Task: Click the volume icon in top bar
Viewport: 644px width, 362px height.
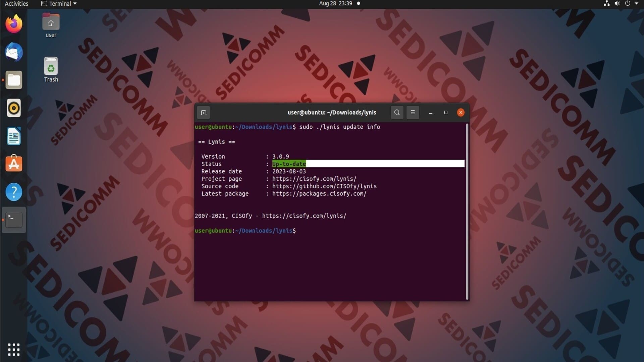Action: tap(617, 4)
